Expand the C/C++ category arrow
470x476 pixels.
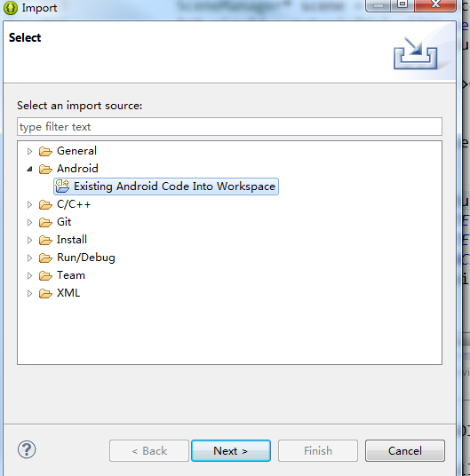point(29,204)
